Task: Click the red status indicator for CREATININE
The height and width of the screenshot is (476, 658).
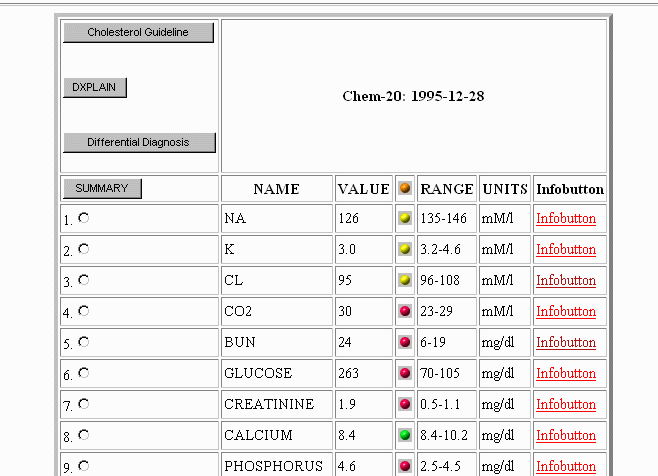Action: pos(405,404)
